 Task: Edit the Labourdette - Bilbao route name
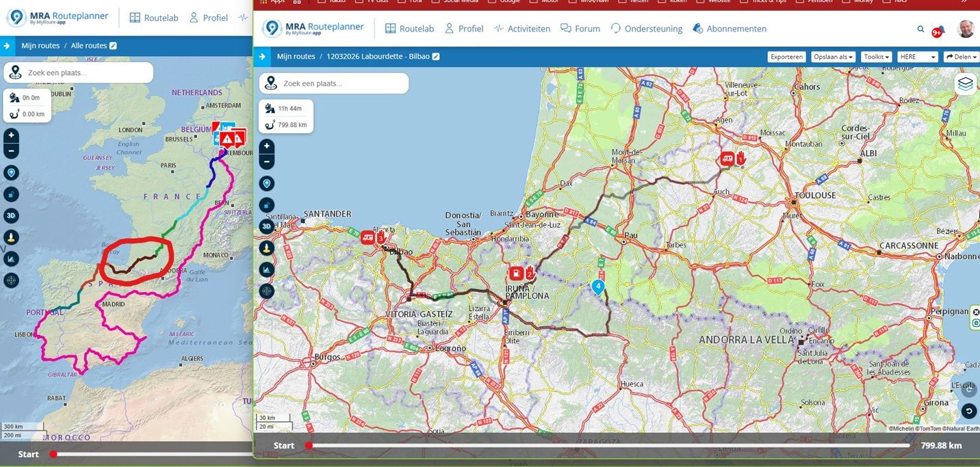(436, 57)
